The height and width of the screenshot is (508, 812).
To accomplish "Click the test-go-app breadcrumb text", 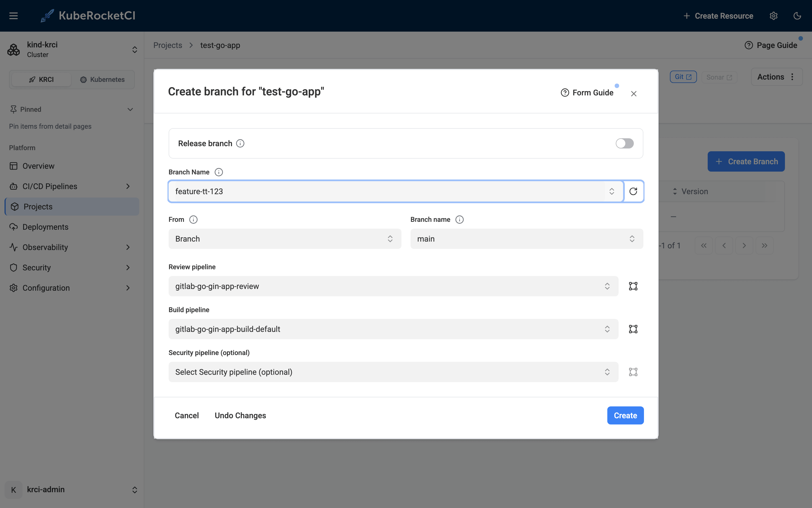I will [220, 45].
